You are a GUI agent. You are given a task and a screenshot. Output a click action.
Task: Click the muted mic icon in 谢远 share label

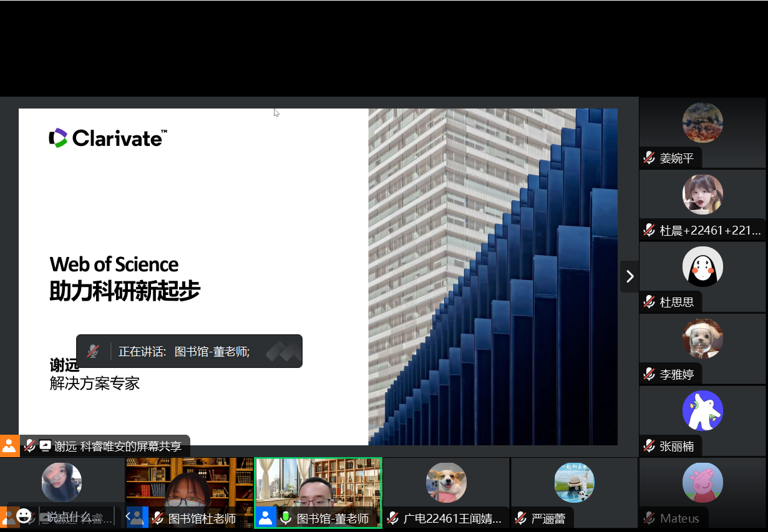pos(29,446)
